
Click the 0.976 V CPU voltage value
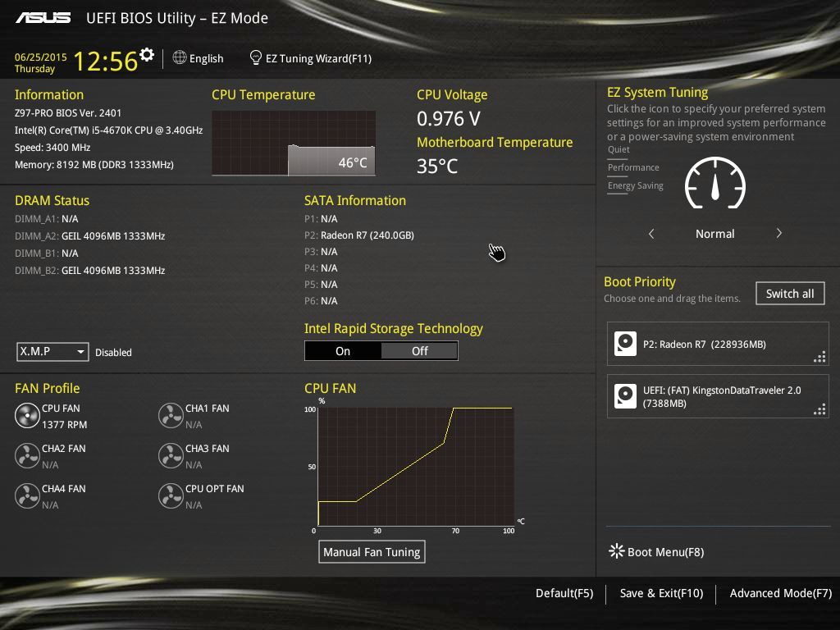pyautogui.click(x=449, y=118)
